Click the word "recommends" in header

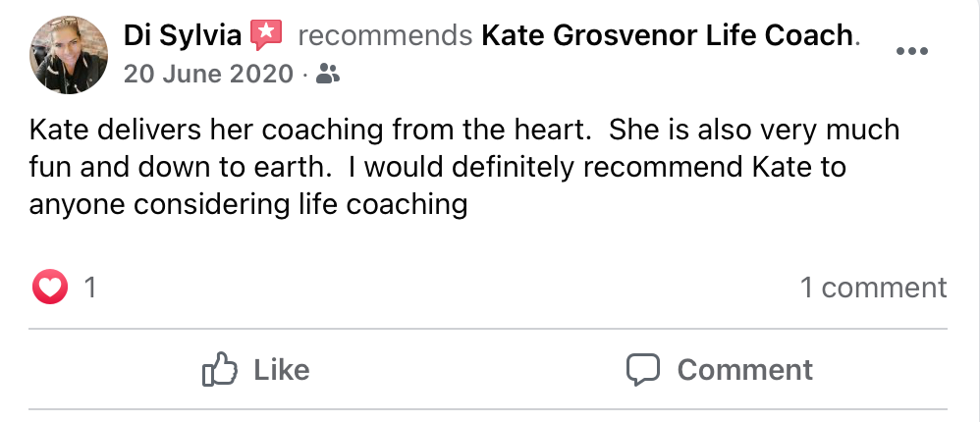point(384,36)
